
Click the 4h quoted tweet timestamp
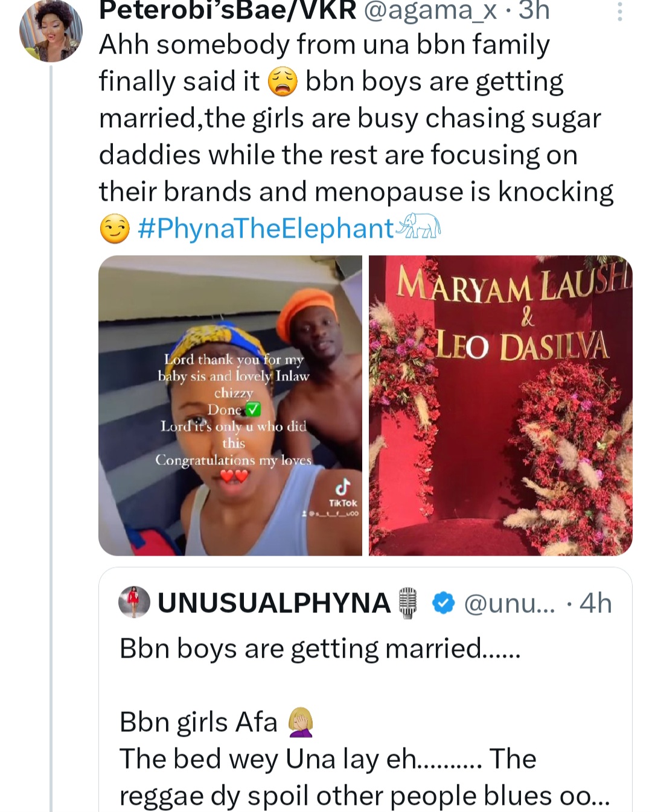pyautogui.click(x=595, y=603)
